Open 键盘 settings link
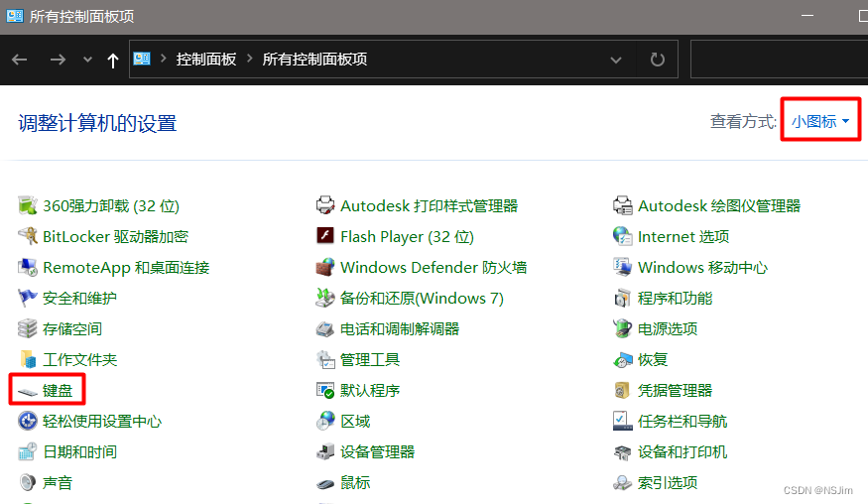The width and height of the screenshot is (868, 504). click(x=58, y=391)
